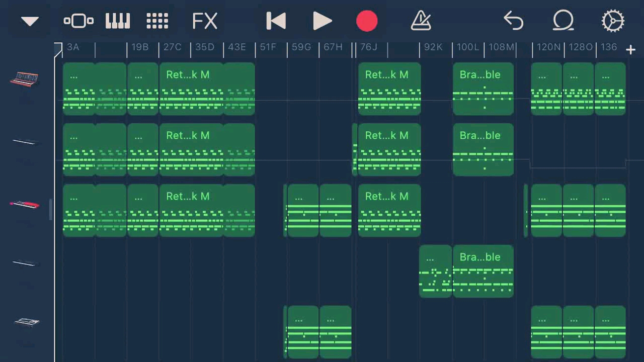Select first track Ret...k M region at 76J

389,89
